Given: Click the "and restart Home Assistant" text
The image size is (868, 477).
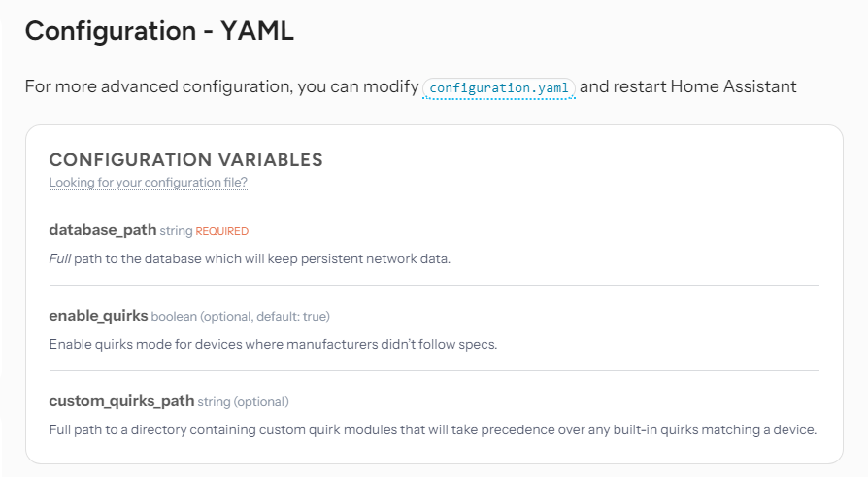Looking at the screenshot, I should click(x=687, y=86).
